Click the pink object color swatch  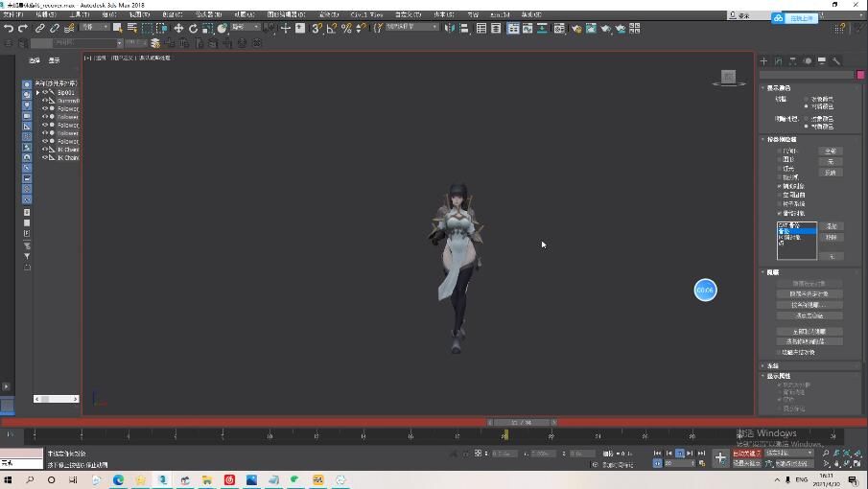[860, 75]
